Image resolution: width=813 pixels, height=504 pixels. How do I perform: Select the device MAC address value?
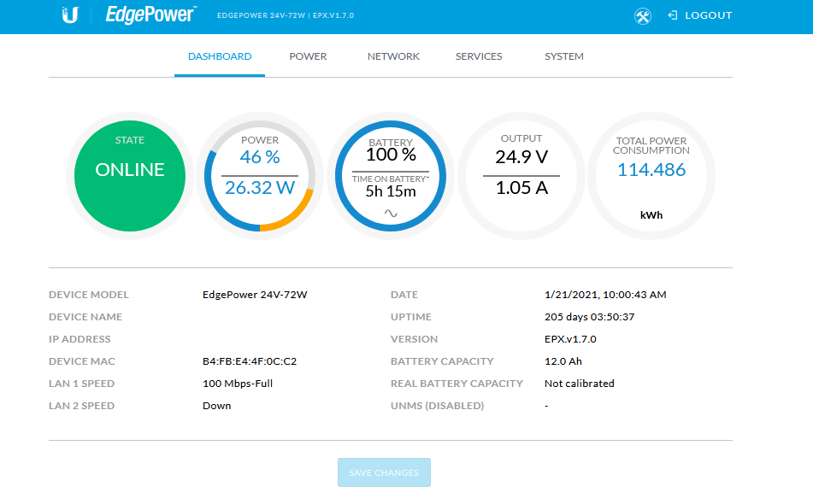click(x=250, y=361)
